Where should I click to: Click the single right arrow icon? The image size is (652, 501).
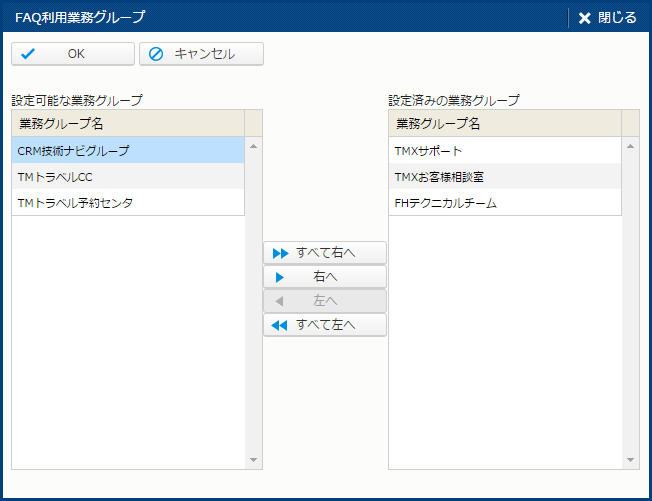coord(280,277)
